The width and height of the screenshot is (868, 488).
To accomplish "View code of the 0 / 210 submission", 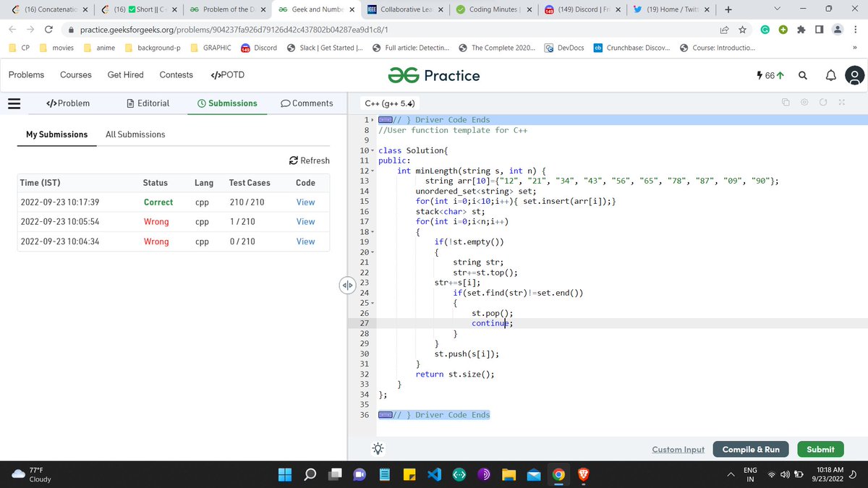I will tap(305, 241).
